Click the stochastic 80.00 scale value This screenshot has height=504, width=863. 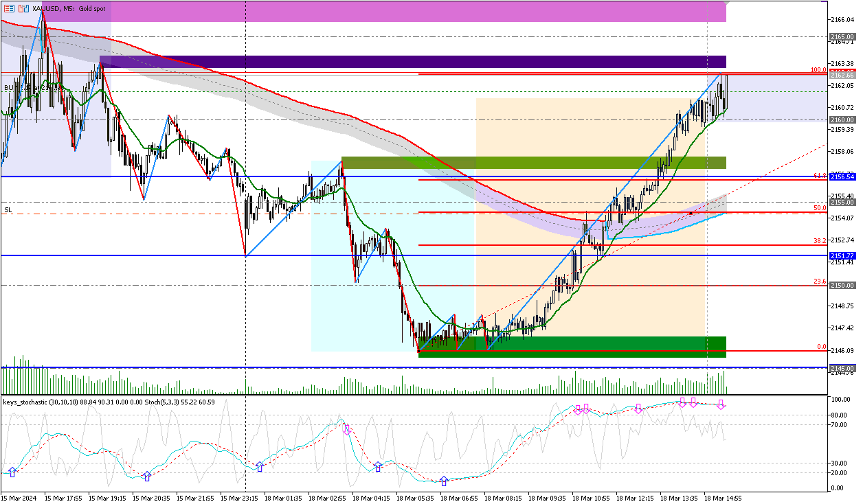coord(838,415)
